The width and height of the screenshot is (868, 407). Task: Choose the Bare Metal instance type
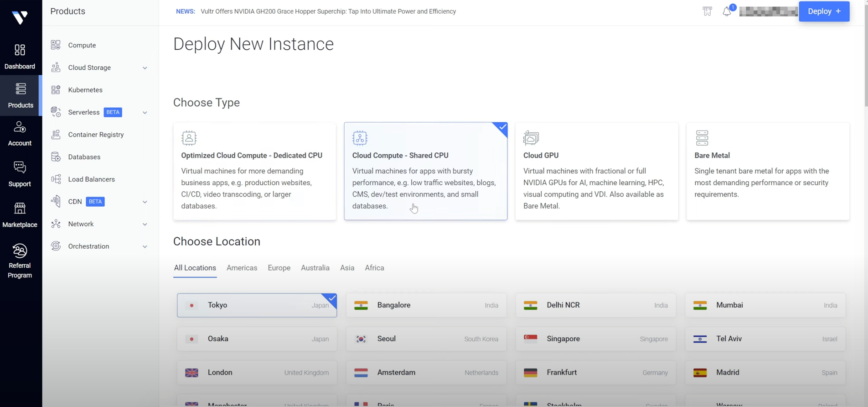tap(767, 171)
